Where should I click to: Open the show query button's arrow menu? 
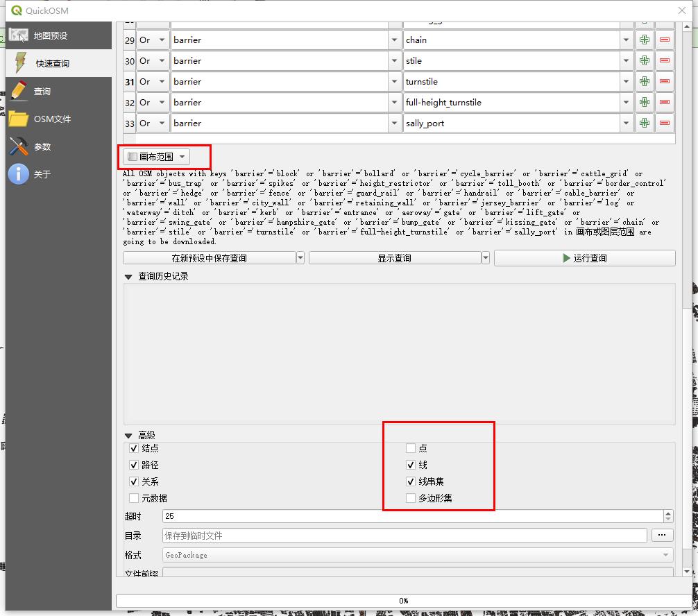(x=486, y=258)
